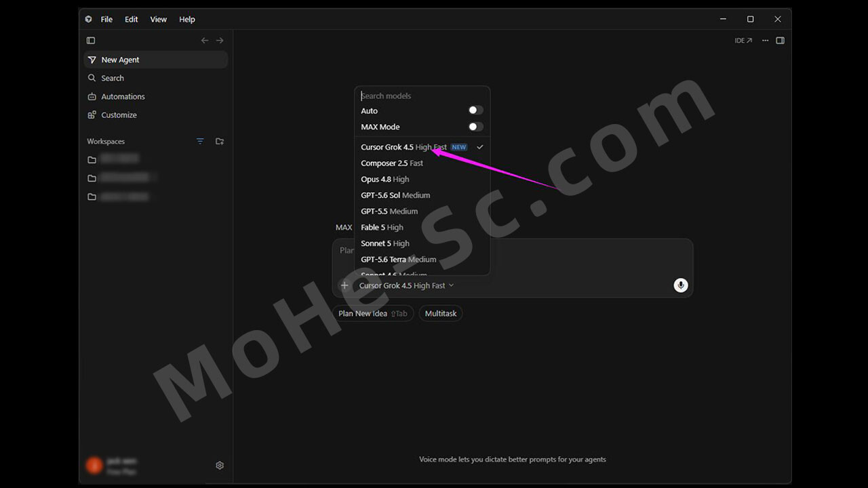This screenshot has height=488, width=868.
Task: Toggle the MAX Mode switch
Action: 475,127
